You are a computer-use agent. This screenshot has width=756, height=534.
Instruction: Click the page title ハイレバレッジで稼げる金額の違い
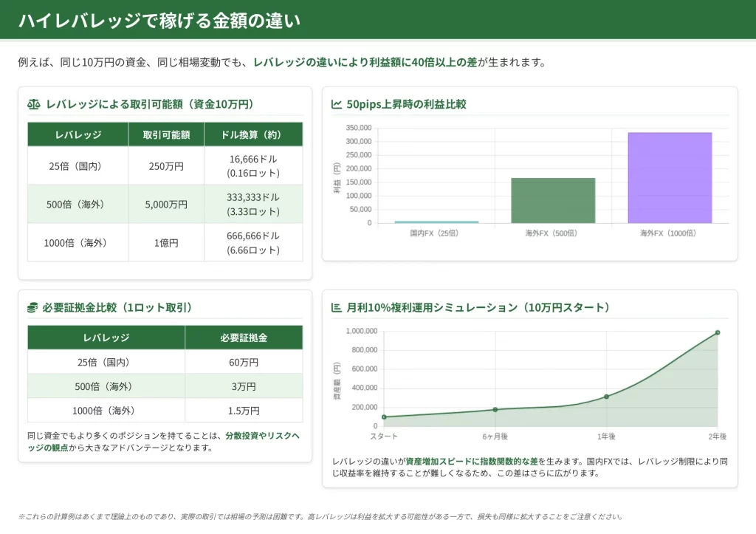click(159, 21)
